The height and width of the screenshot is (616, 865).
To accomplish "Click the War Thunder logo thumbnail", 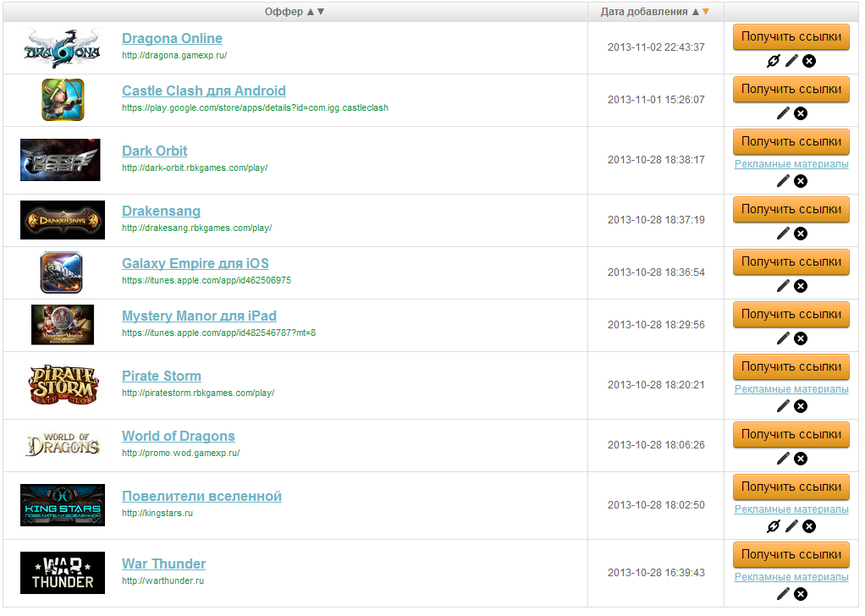I will [63, 573].
